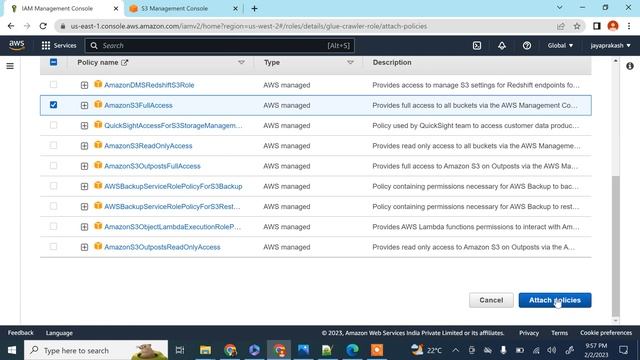Click the policy icon for AmazonS3ReadOnlyAccess
The width and height of the screenshot is (640, 360).
tap(98, 145)
